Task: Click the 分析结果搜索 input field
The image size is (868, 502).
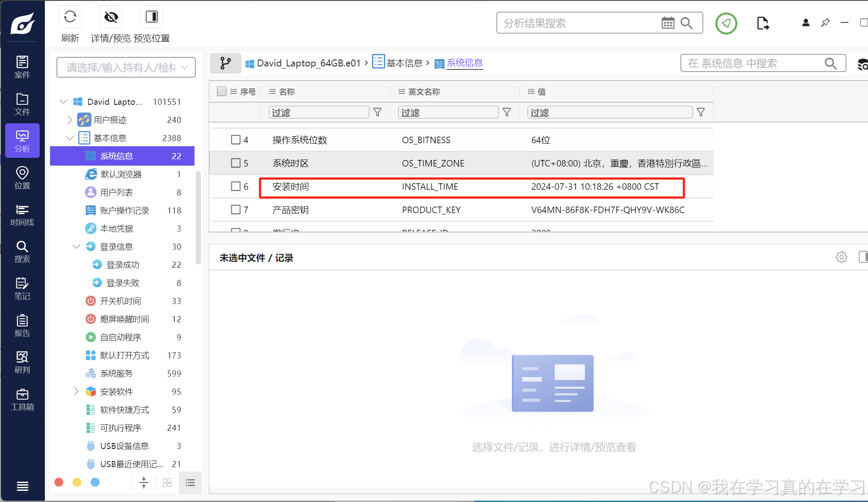Action: click(578, 23)
